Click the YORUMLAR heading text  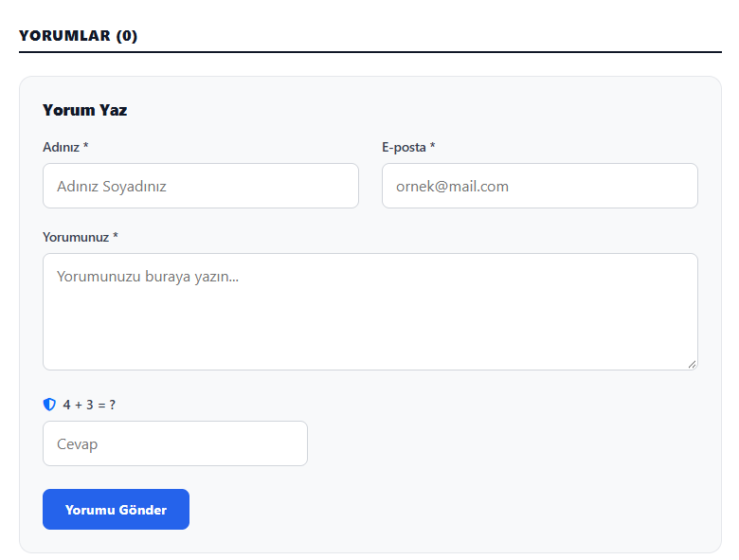pyautogui.click(x=64, y=36)
